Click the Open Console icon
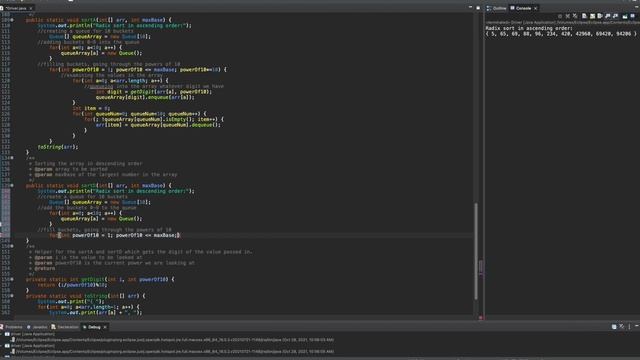The image size is (640, 360). tap(633, 16)
